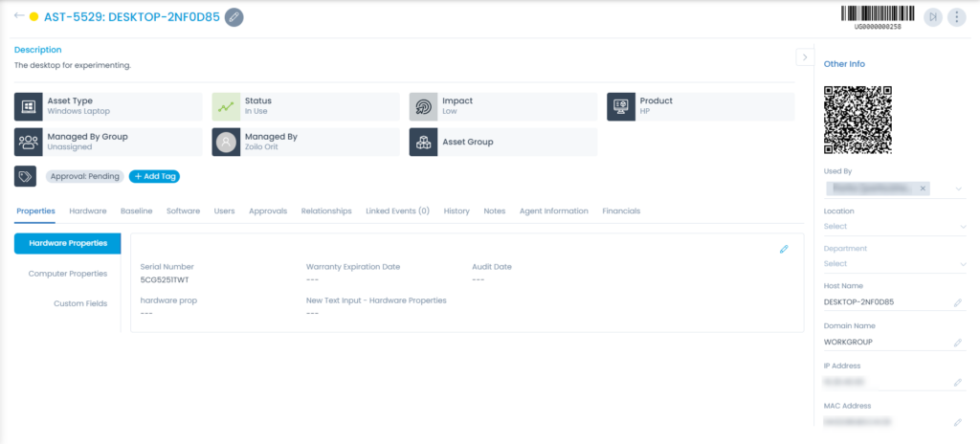Screen dimensions: 980x444
Task: Edit the Domain Name field
Action: [957, 343]
